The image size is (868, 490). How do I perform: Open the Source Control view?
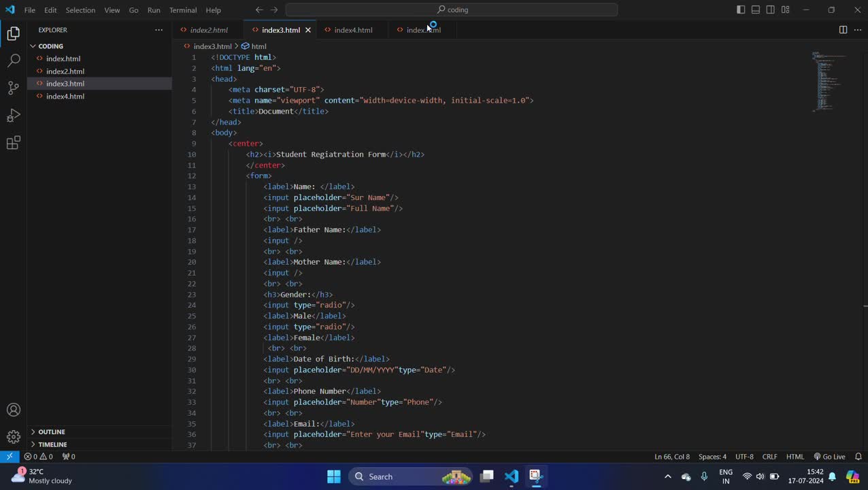point(14,88)
